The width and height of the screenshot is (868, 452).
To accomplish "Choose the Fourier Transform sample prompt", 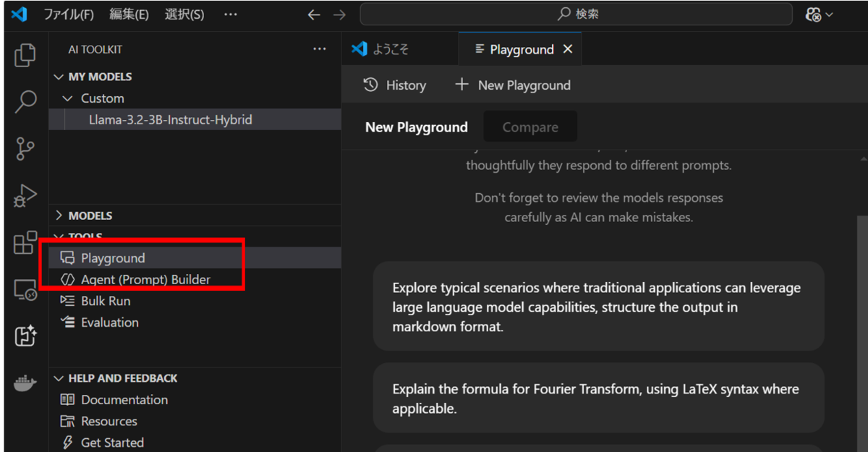I will [599, 398].
